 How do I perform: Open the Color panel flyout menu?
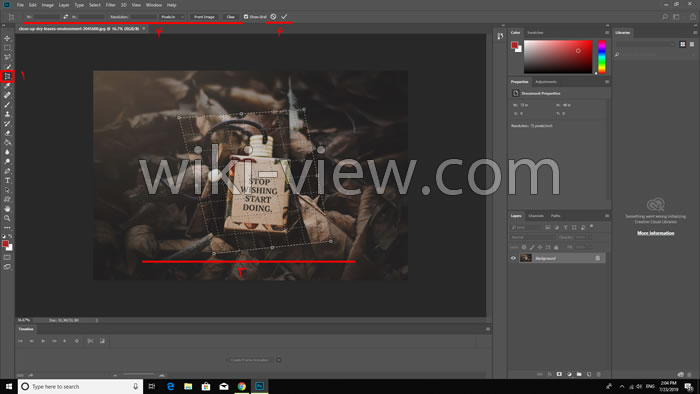pos(607,33)
